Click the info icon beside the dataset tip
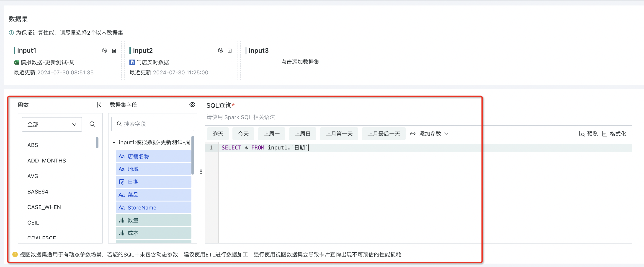This screenshot has width=644, height=267. pos(11,33)
